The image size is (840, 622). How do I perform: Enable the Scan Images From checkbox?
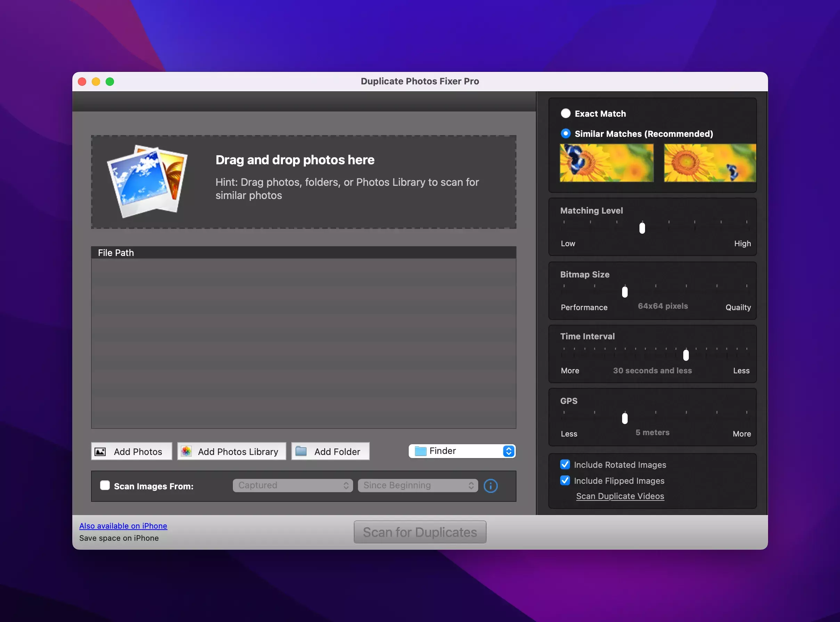(105, 486)
